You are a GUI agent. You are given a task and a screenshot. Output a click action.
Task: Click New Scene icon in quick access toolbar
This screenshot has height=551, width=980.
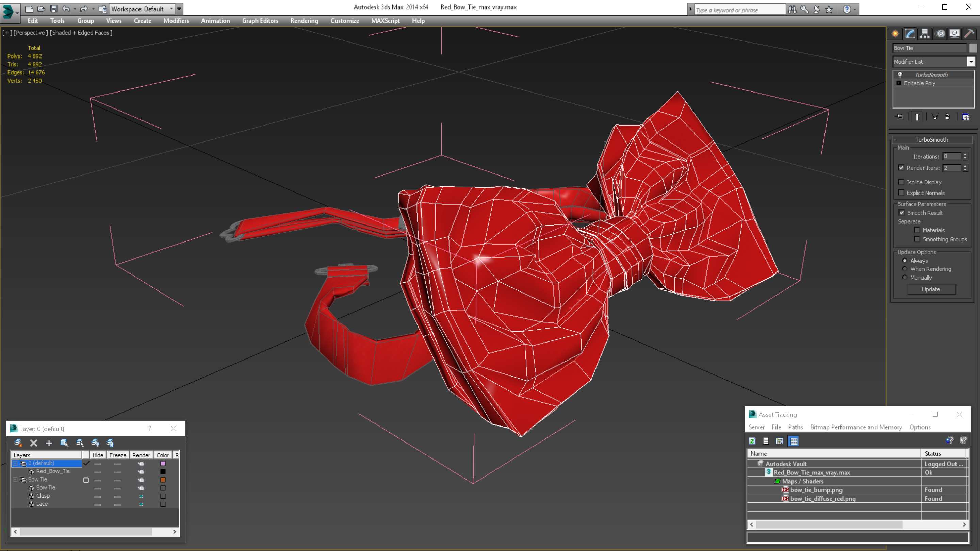pos(29,9)
